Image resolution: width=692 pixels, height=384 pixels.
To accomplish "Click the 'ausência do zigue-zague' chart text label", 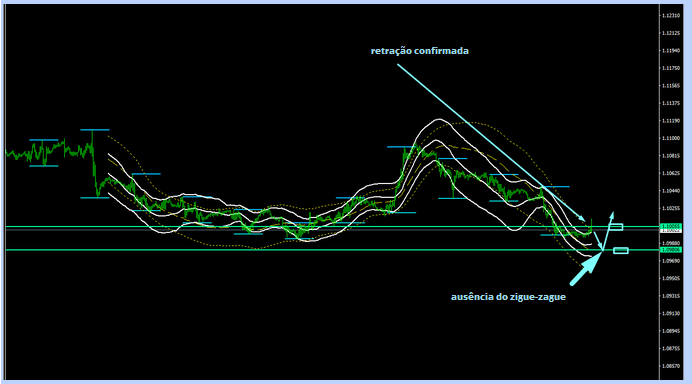I will [x=508, y=297].
